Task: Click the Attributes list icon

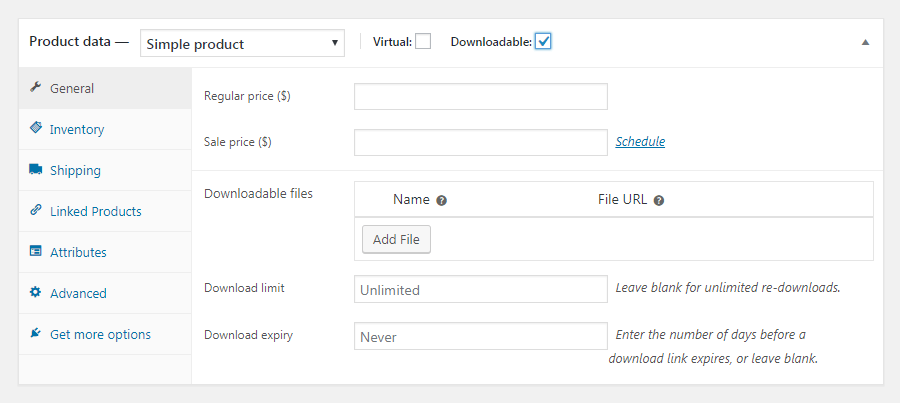Action: (36, 252)
